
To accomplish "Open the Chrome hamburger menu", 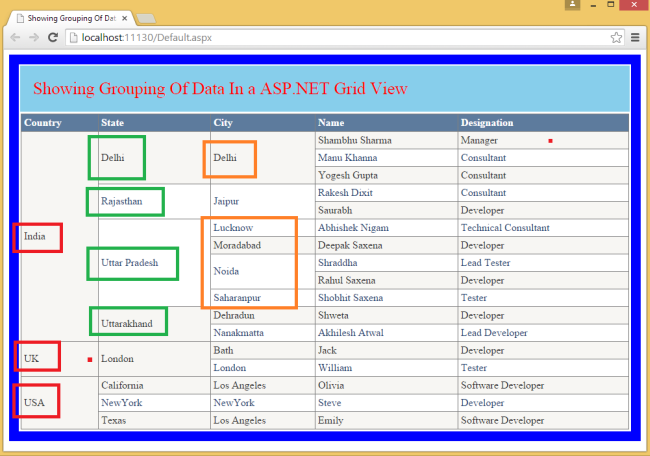I will coord(635,38).
